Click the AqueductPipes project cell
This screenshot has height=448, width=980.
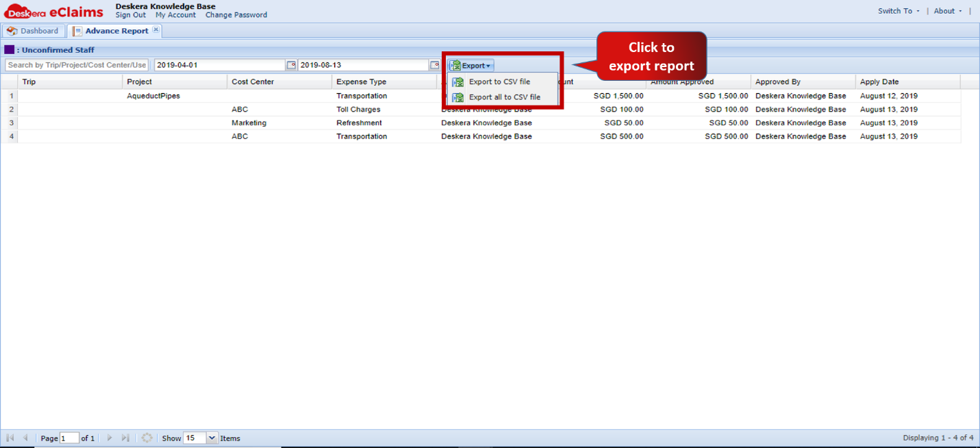[x=153, y=96]
